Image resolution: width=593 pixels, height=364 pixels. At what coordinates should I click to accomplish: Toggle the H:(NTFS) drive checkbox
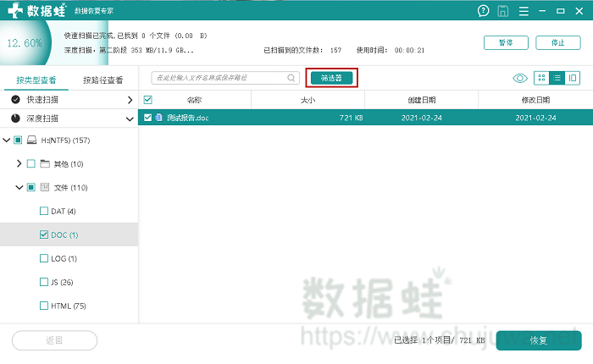click(x=18, y=141)
